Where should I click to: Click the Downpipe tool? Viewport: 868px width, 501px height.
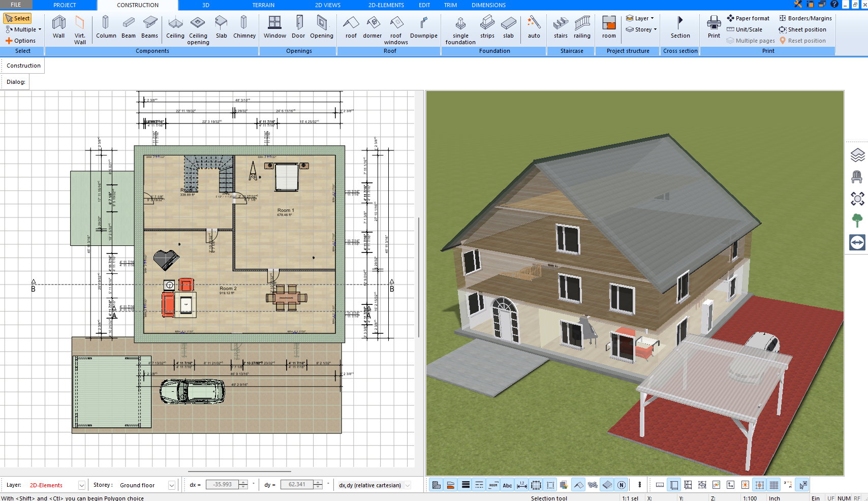(423, 27)
